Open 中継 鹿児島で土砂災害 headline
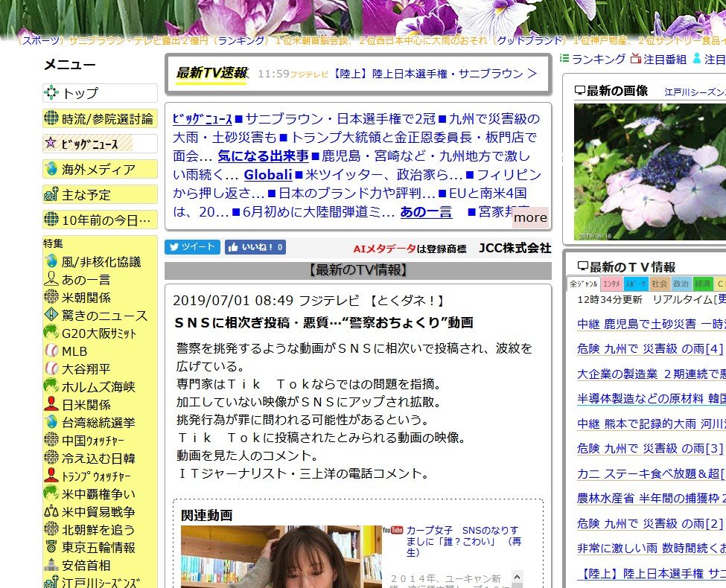 coord(652,324)
